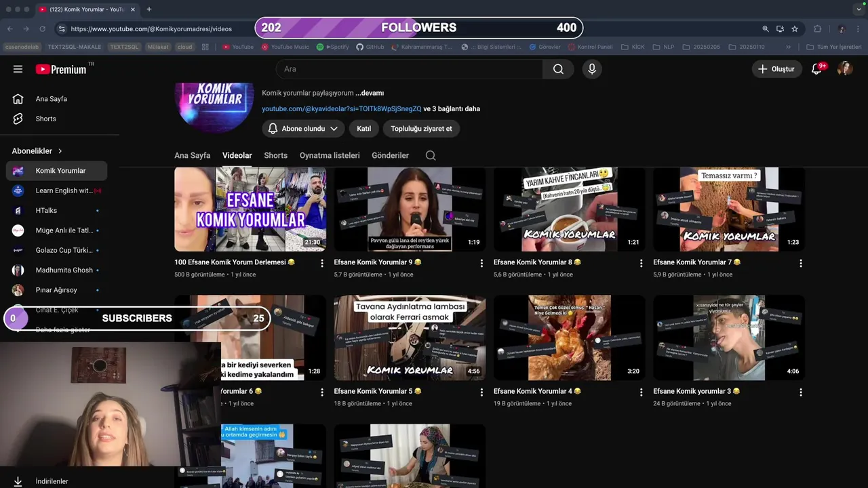Go to Ana Sayfa in sidebar
868x488 pixels.
(56, 99)
